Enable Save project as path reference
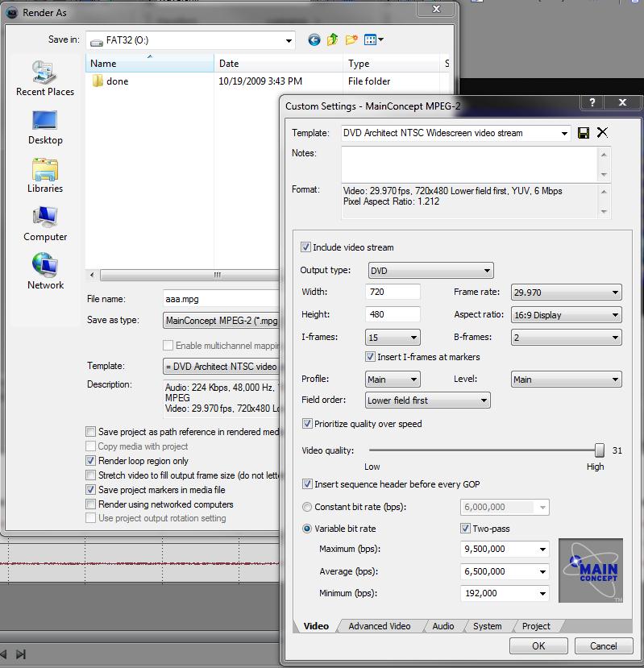Viewport: 644px width, 668px height. (90, 432)
